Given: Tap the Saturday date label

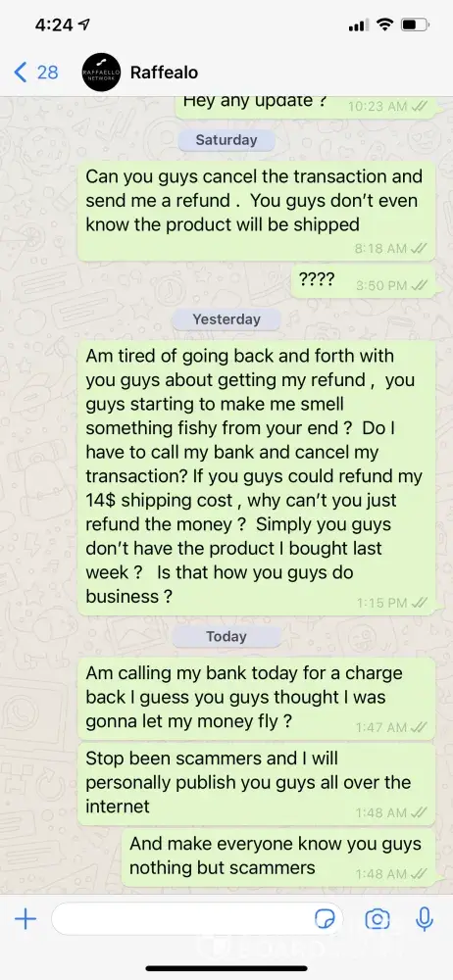Looking at the screenshot, I should 226,140.
